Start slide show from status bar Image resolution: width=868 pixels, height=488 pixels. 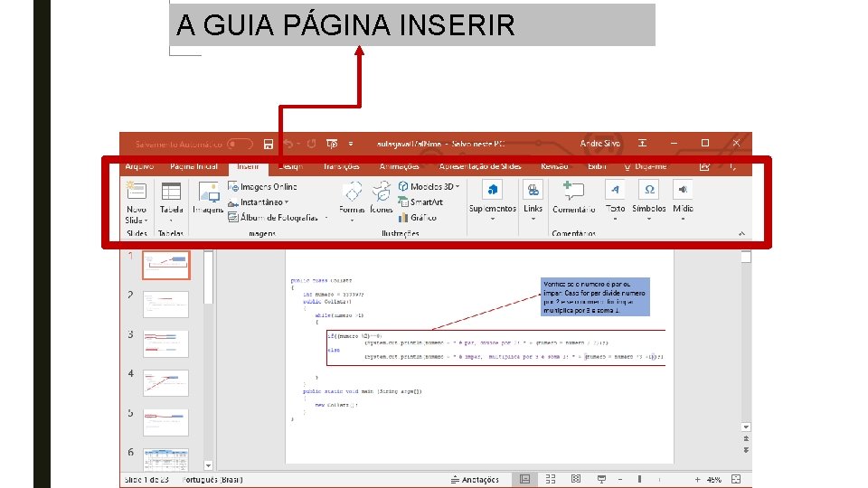point(601,479)
